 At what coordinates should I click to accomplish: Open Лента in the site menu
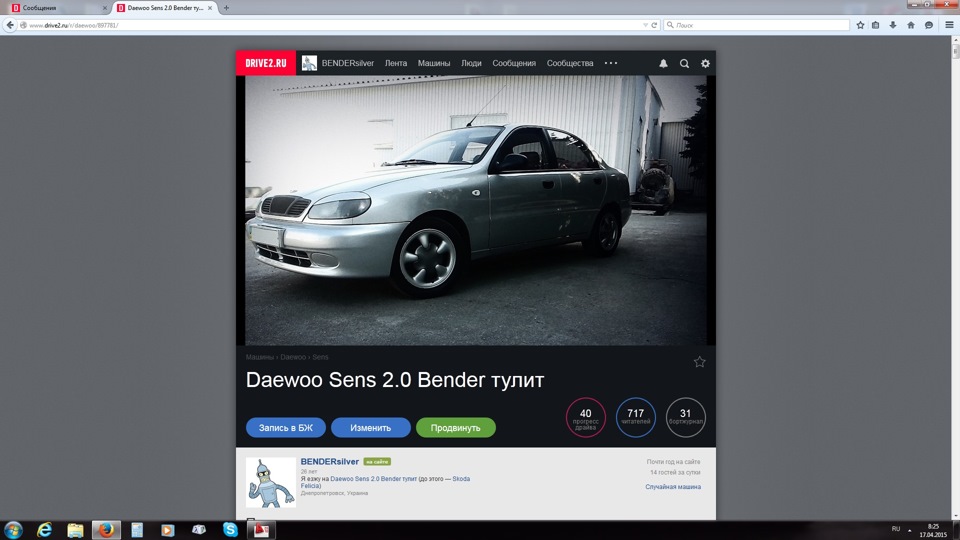(x=396, y=63)
